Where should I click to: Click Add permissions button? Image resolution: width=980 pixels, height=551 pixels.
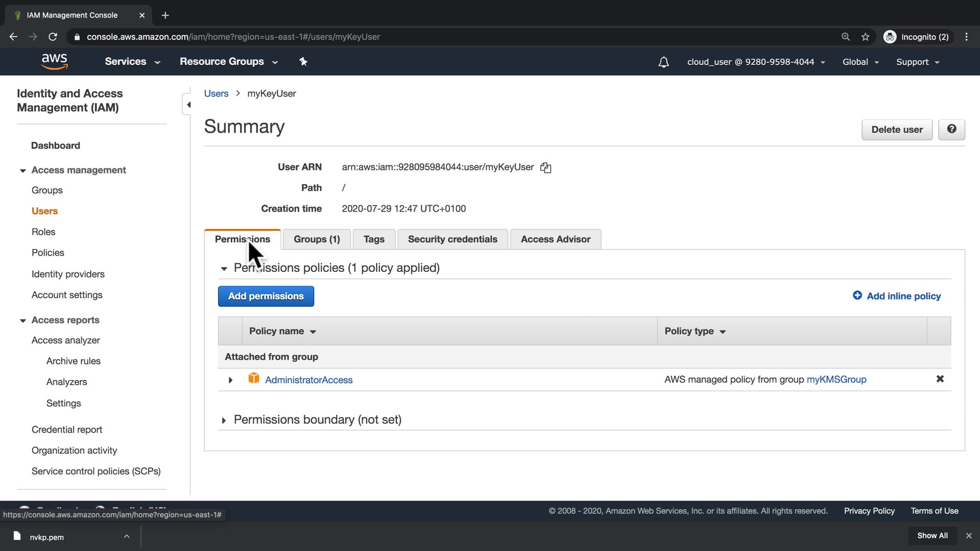click(x=265, y=296)
